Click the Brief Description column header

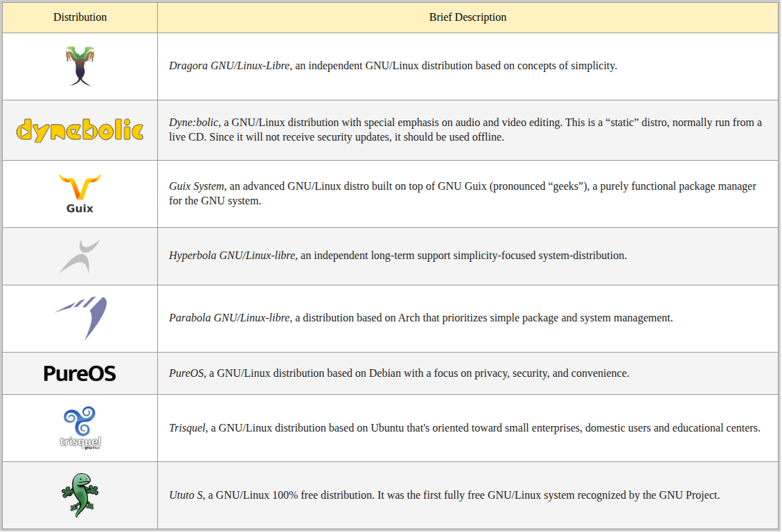[468, 17]
